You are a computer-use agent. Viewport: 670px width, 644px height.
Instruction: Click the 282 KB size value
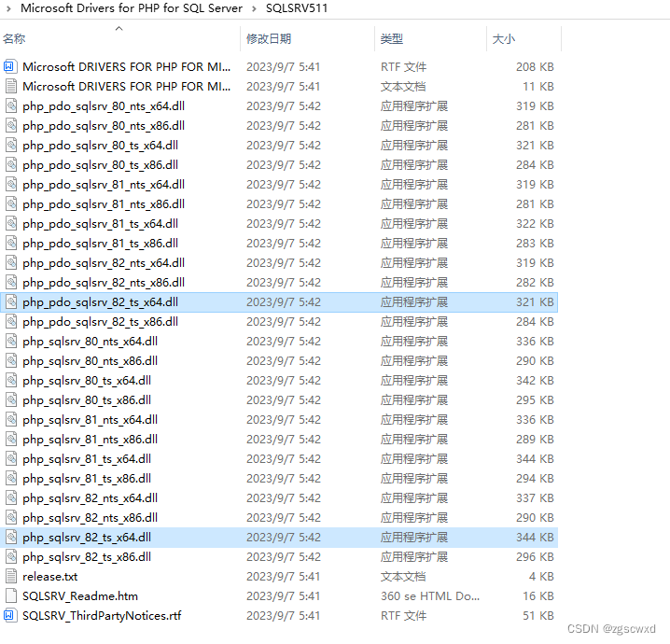point(535,283)
